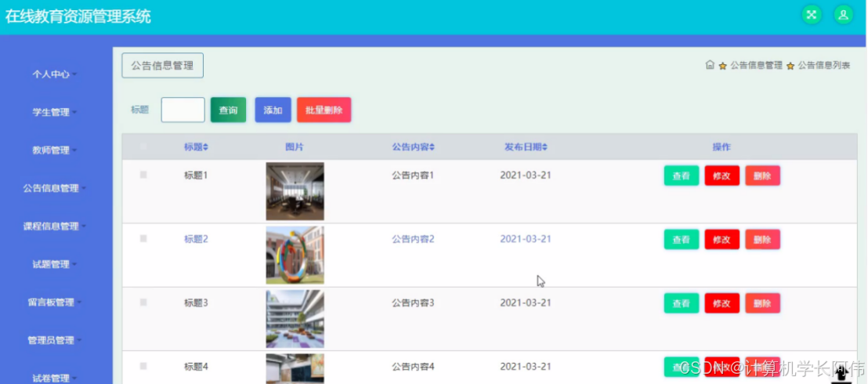Tick the select-all checkbox in the table header
Screen dimensions: 868x384
(x=143, y=147)
